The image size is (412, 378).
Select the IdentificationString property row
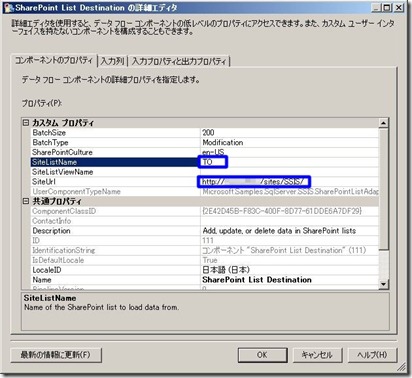click(x=205, y=250)
